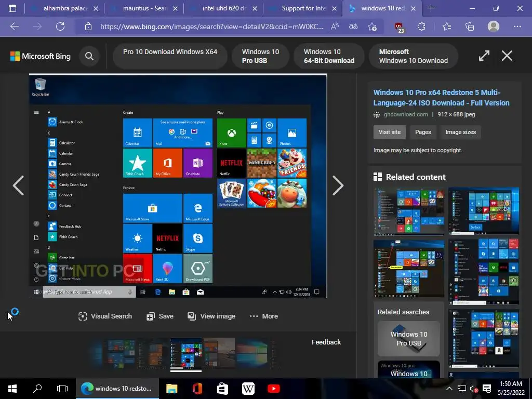Select the Pro 10 Download Windows X64 suggestion
Screen dimensions: 532x399
click(170, 56)
